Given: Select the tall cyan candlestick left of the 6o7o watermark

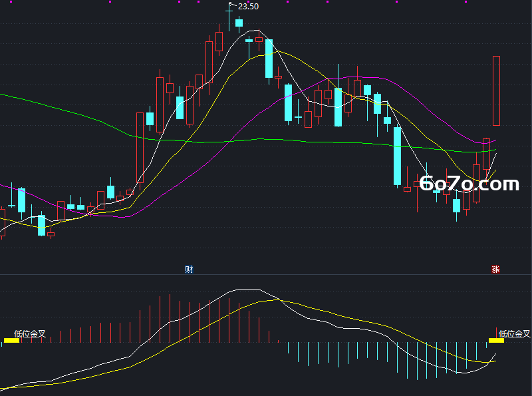Looking at the screenshot, I should (397, 156).
